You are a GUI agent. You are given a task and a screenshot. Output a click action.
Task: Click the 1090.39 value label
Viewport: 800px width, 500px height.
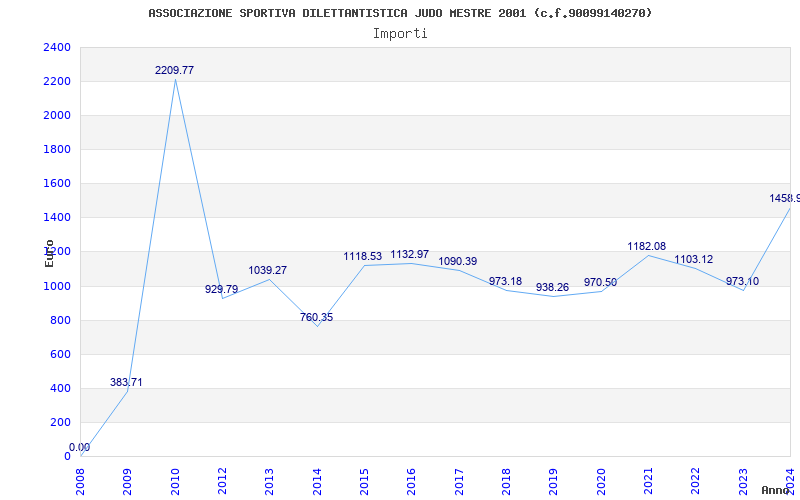458,261
